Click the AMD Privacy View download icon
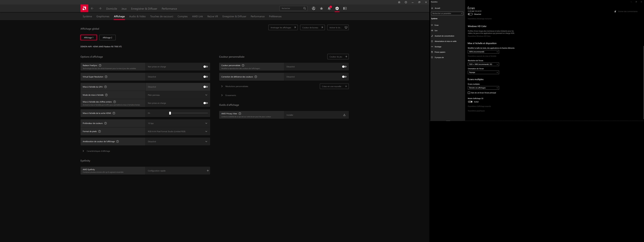644x242 pixels. (344, 115)
